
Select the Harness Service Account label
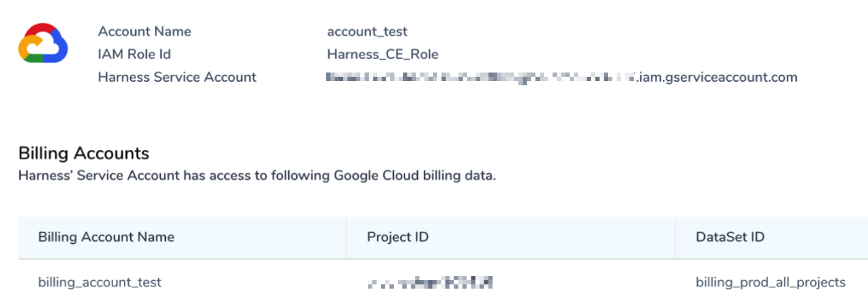[x=177, y=77]
